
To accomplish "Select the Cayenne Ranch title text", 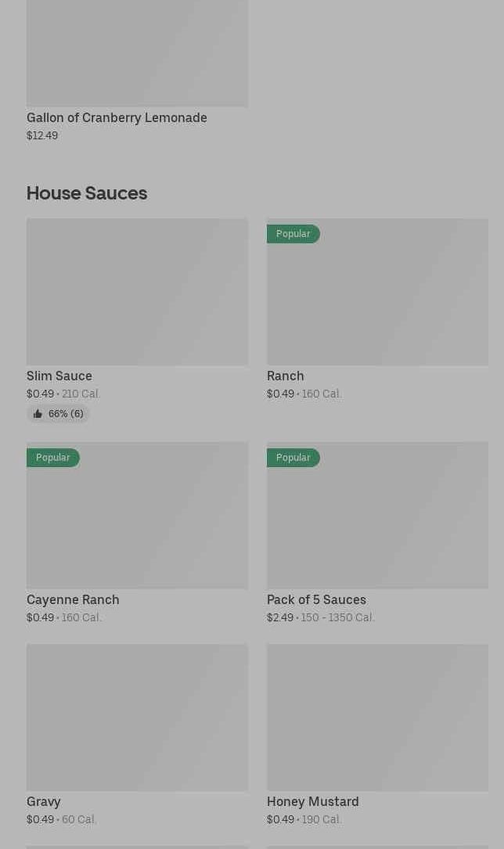I will coord(73,599).
